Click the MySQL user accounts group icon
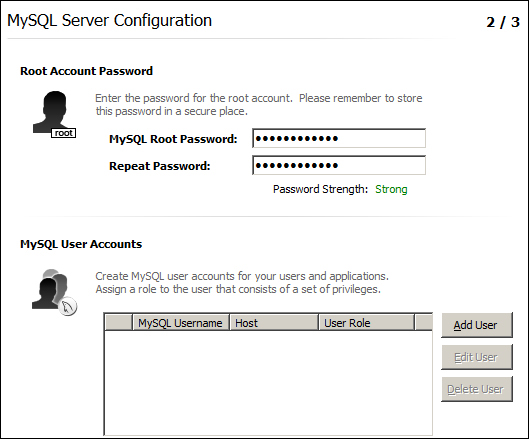529x439 pixels. pyautogui.click(x=54, y=292)
